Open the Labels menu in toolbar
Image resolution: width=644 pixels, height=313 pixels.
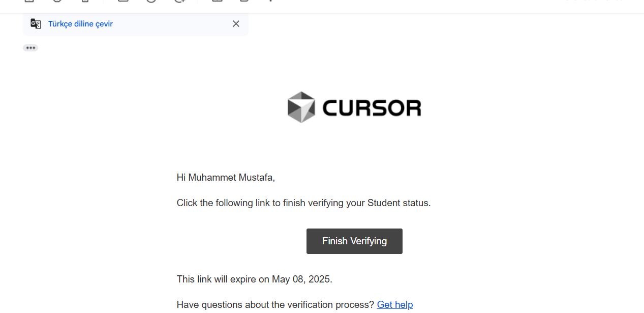244,1
